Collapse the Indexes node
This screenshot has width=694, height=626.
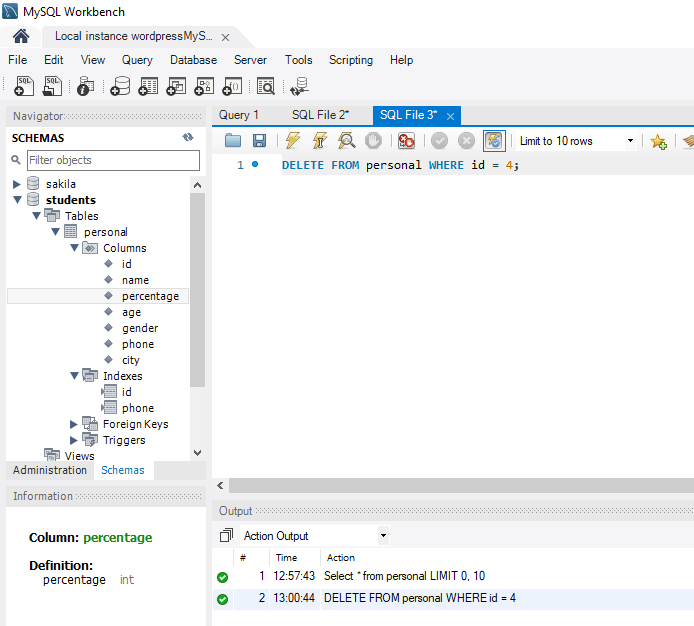[74, 375]
